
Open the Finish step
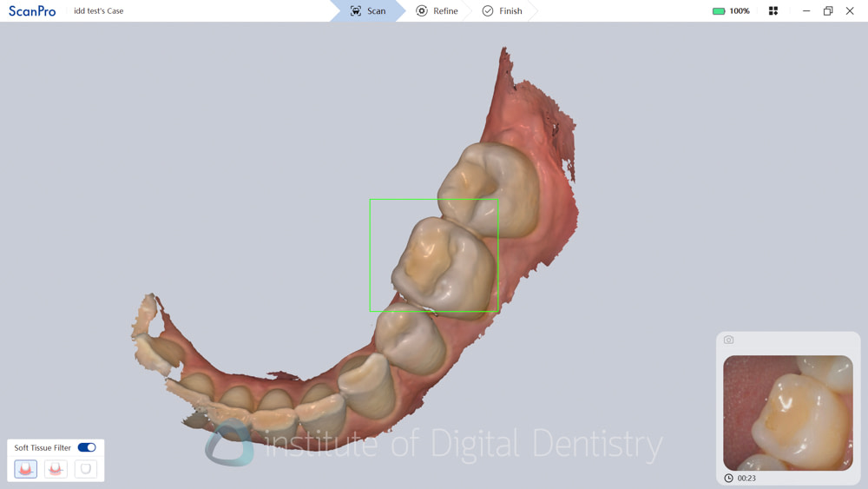point(502,11)
